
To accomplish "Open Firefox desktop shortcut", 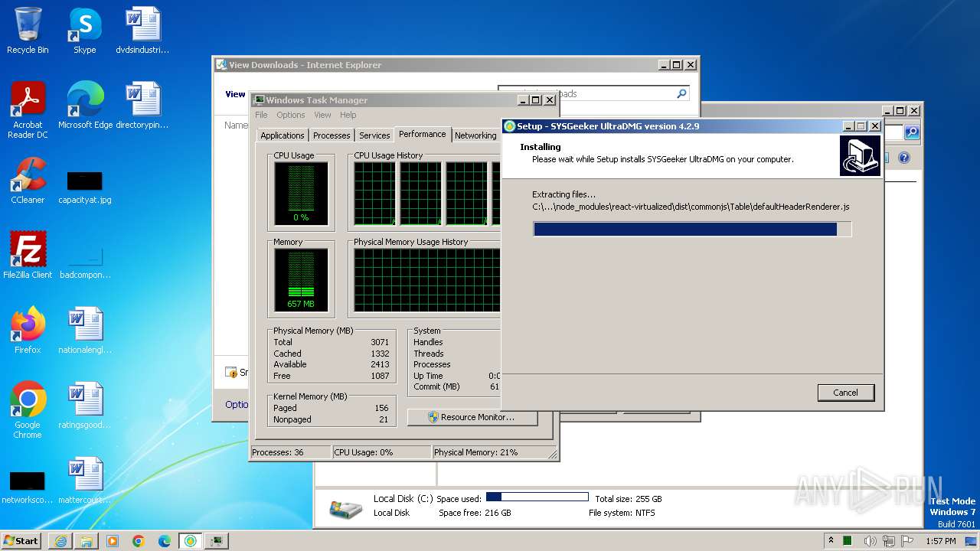I will point(28,331).
